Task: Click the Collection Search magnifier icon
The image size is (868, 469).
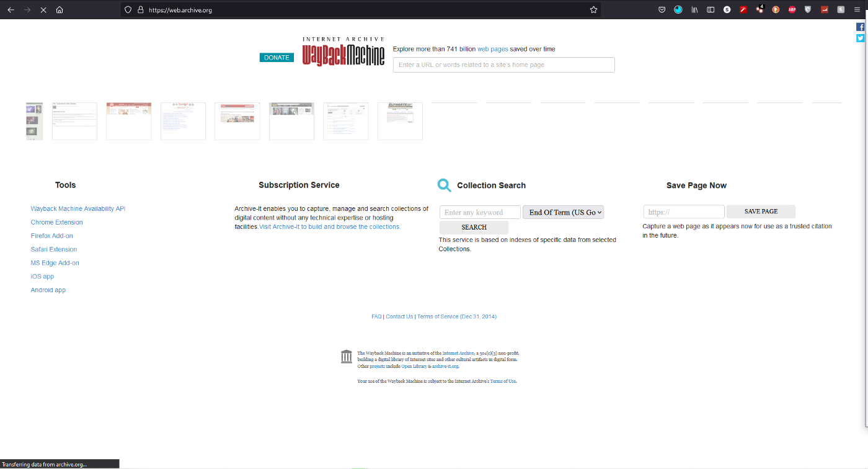Action: pos(444,185)
